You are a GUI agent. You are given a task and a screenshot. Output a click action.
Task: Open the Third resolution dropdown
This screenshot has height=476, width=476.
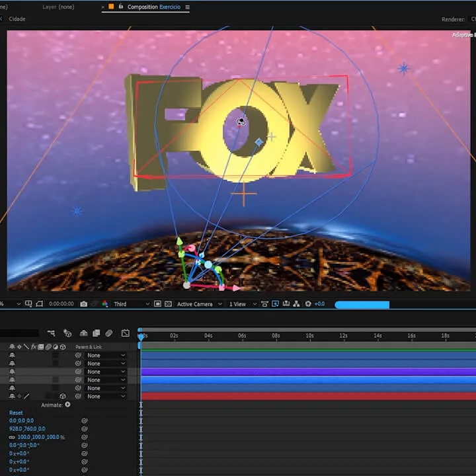click(x=131, y=304)
